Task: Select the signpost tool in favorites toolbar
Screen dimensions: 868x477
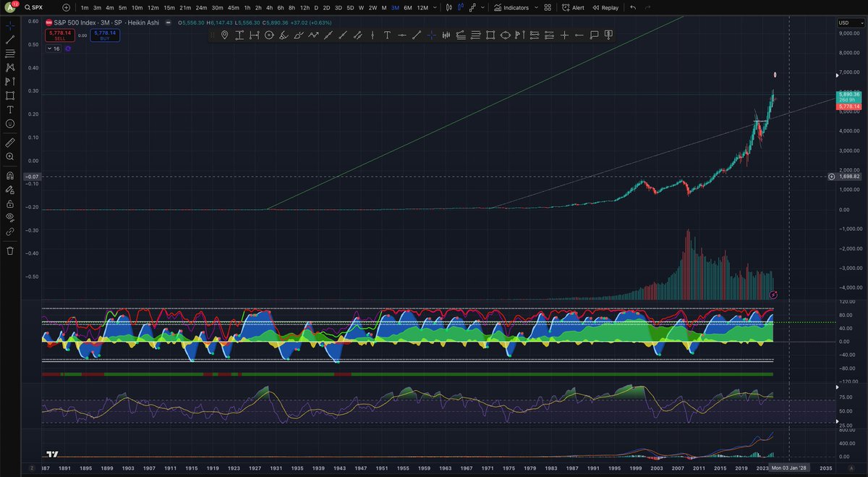Action: pos(608,35)
